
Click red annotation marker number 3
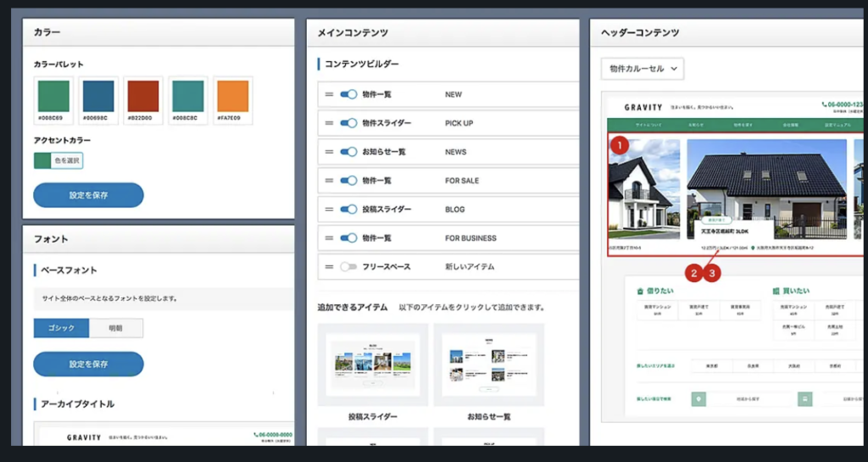click(x=714, y=273)
